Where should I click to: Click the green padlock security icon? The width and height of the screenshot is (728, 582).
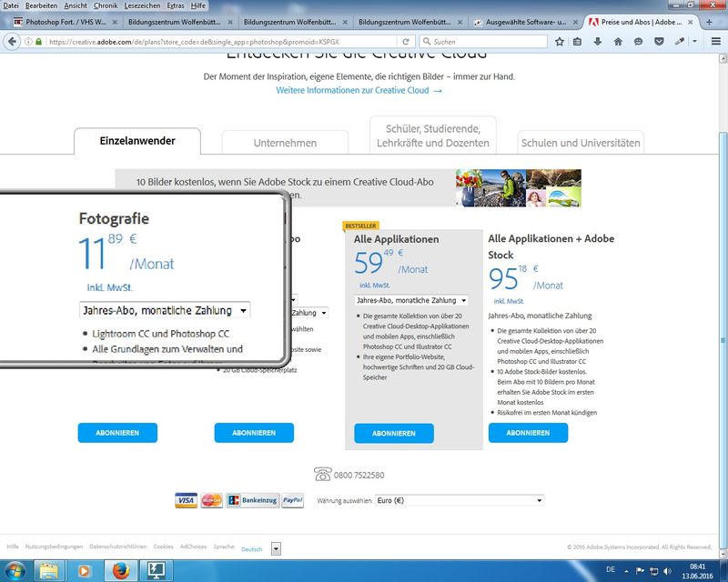(x=38, y=42)
